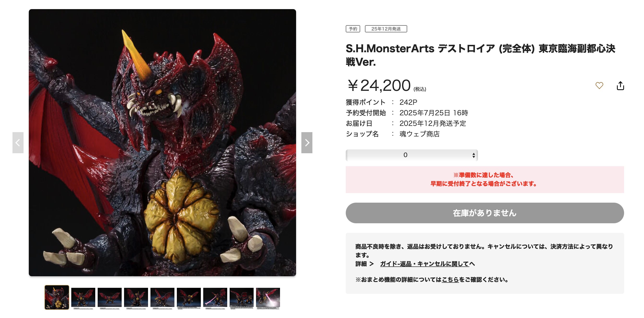Image resolution: width=644 pixels, height=318 pixels.
Task: Select the second thumbnail image
Action: click(83, 298)
